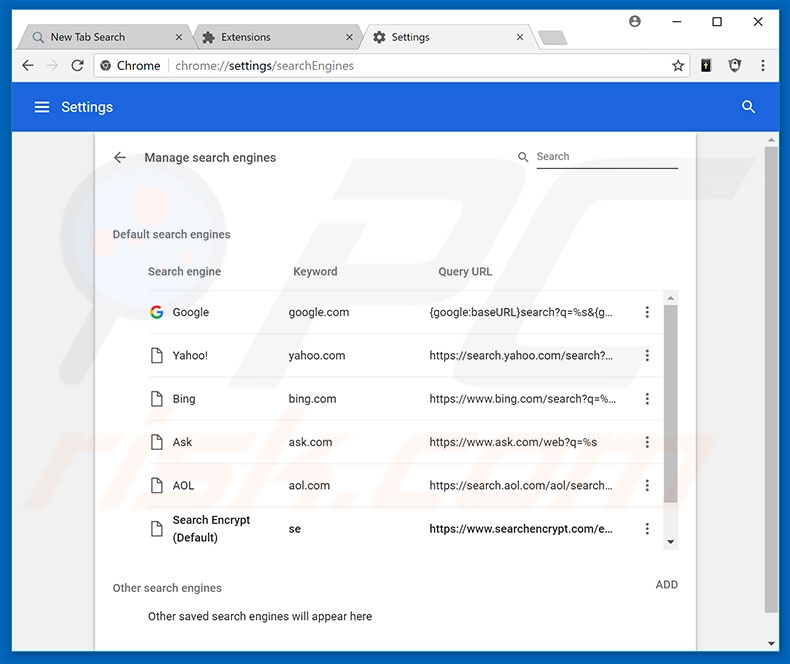Close the Settings tab

click(x=520, y=37)
